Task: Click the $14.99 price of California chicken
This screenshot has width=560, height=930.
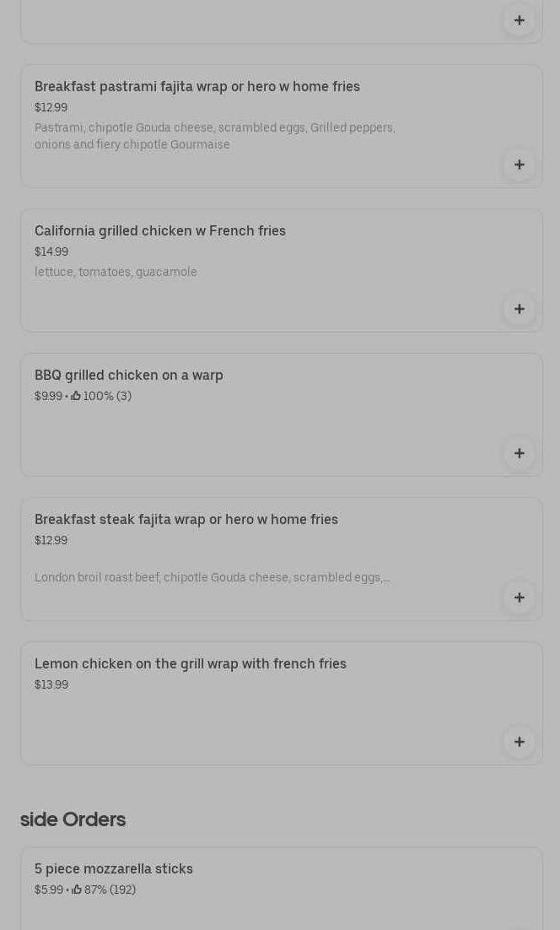Action: tap(51, 251)
